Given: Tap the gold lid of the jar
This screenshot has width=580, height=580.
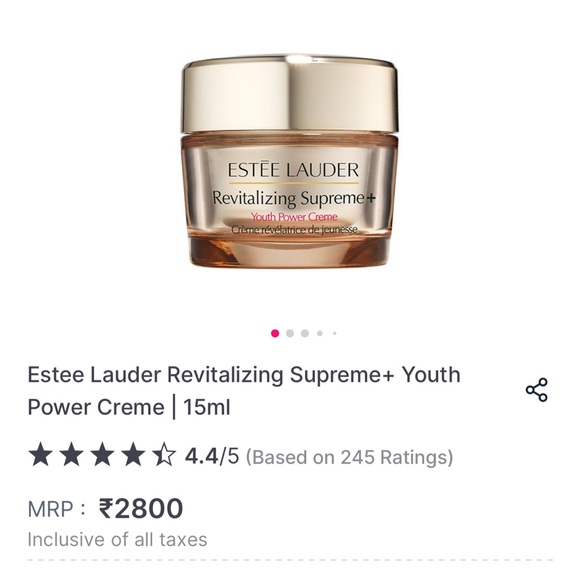Looking at the screenshot, I should (290, 95).
